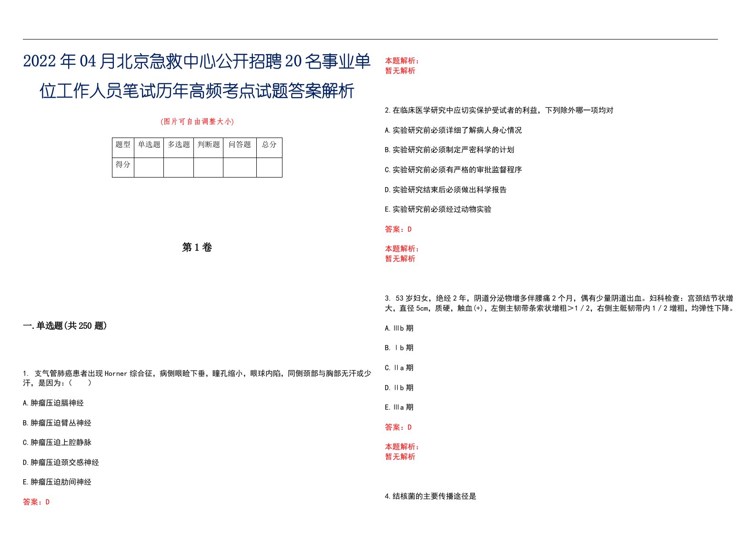Choose option 'E.Ⅲa期'

tap(399, 407)
